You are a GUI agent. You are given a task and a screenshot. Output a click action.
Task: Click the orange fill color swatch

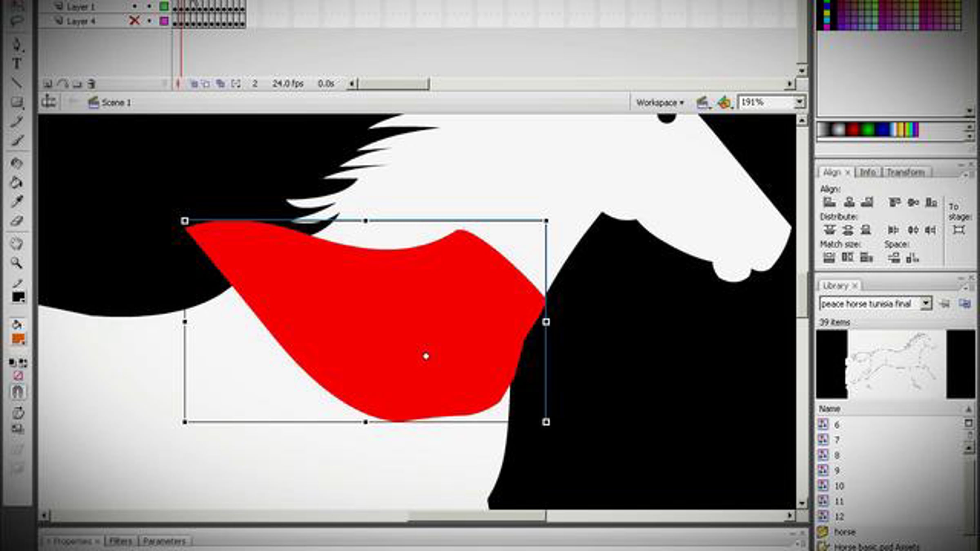coord(18,339)
